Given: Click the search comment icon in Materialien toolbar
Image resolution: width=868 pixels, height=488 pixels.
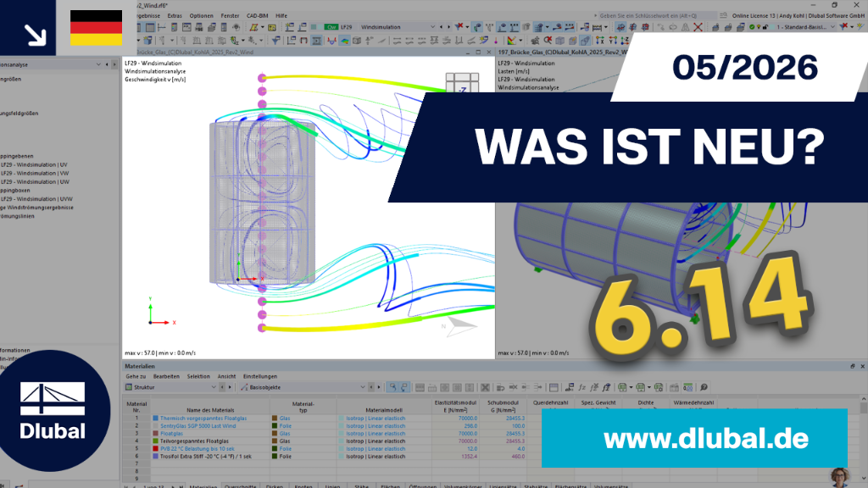Looking at the screenshot, I should tap(704, 387).
